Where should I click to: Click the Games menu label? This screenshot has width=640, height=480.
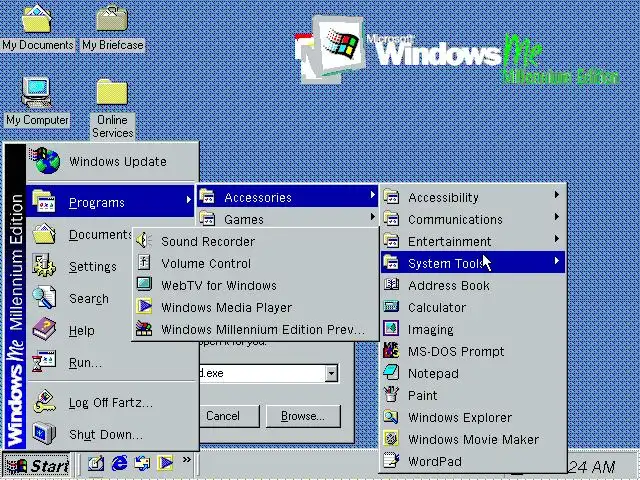[244, 219]
